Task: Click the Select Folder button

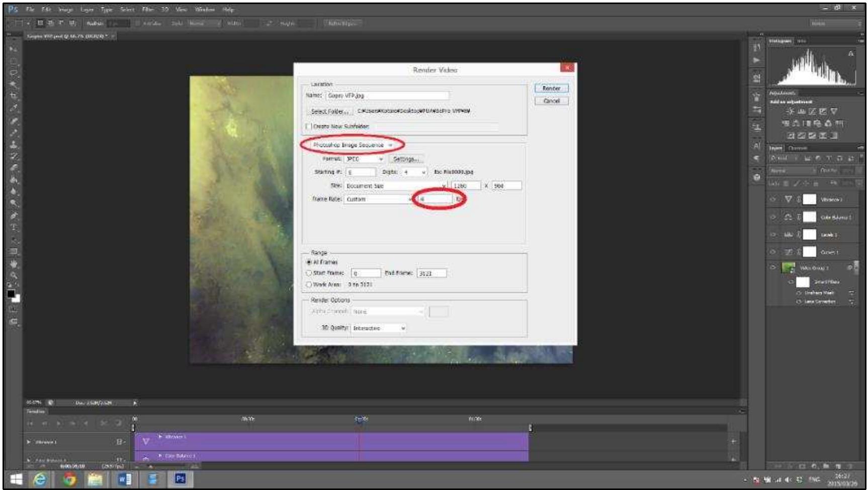Action: pos(329,110)
